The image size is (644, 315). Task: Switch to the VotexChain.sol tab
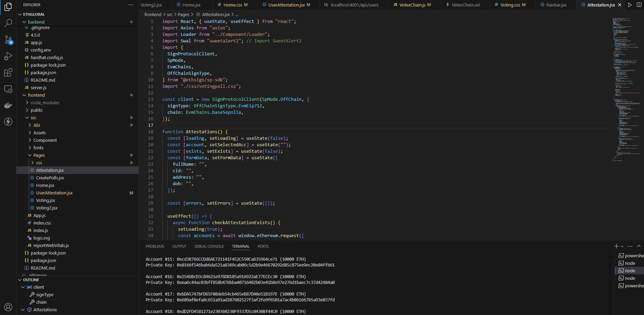tap(465, 5)
